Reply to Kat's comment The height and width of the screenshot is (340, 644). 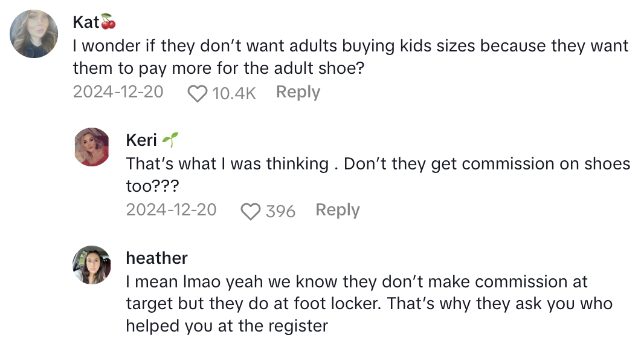tap(298, 93)
